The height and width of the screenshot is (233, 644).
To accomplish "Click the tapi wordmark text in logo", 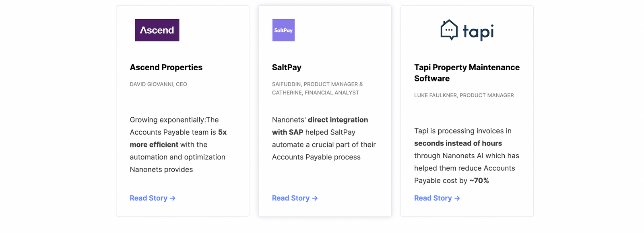I will tap(478, 32).
